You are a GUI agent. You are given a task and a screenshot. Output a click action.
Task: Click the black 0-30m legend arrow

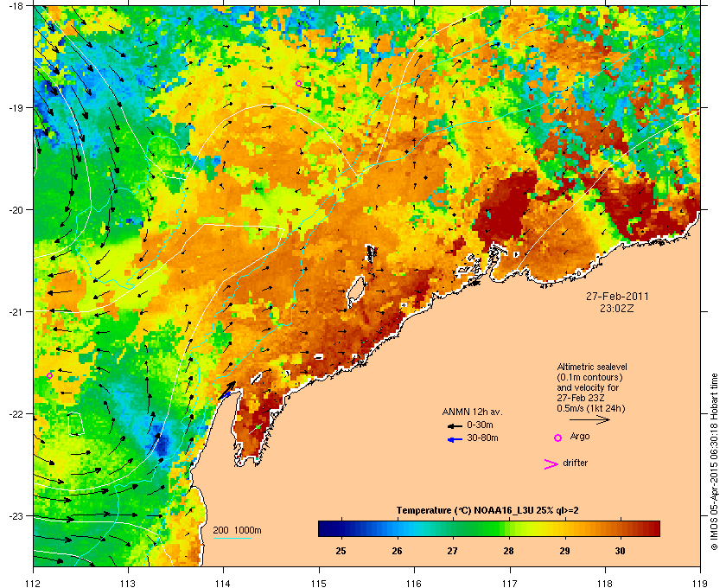(455, 425)
